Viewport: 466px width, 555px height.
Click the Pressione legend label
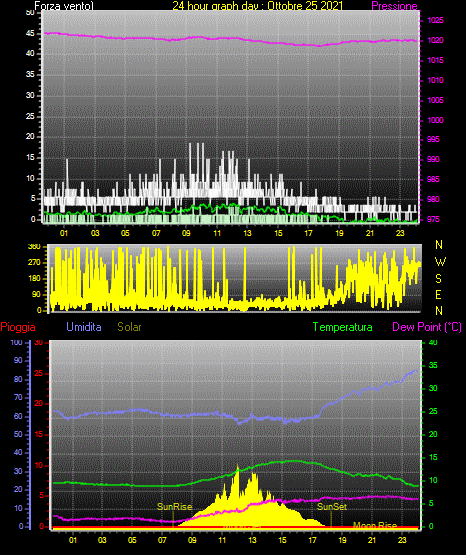pos(394,6)
